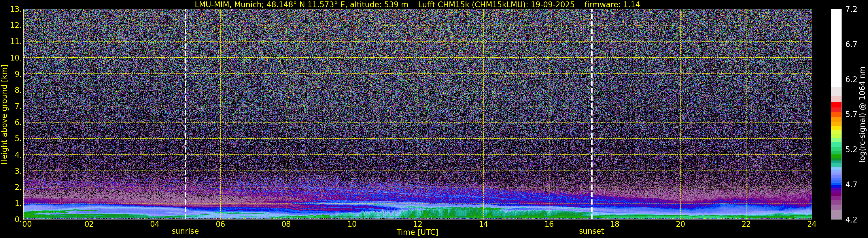Click the 4.2 colorbar minimum label
868x238 pixels.
tap(851, 220)
